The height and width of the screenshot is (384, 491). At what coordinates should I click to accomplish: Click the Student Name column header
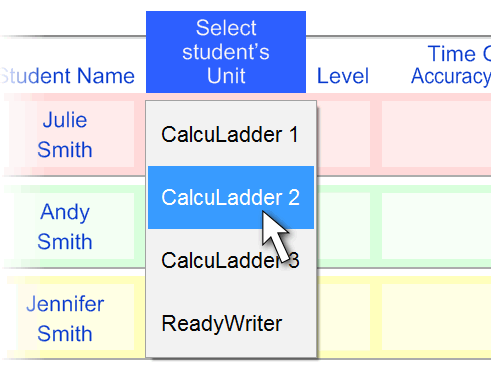68,76
